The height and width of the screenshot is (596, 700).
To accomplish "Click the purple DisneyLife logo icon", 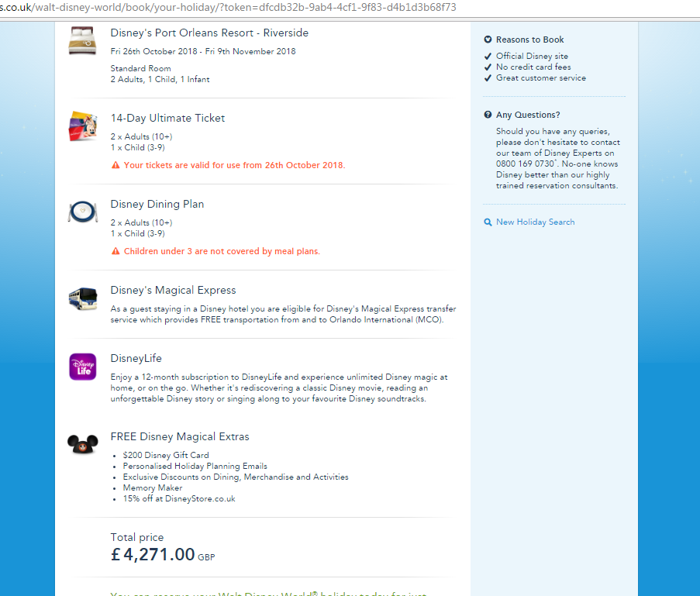I will click(83, 367).
